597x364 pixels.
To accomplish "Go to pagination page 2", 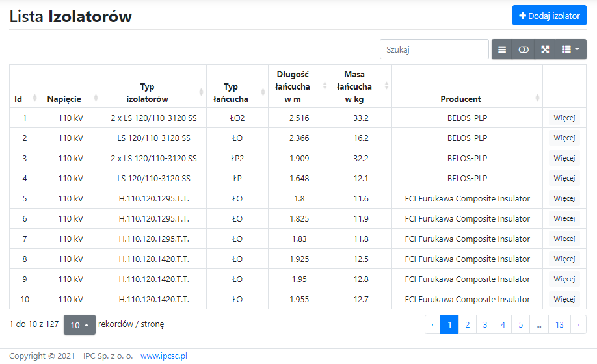I will (467, 324).
